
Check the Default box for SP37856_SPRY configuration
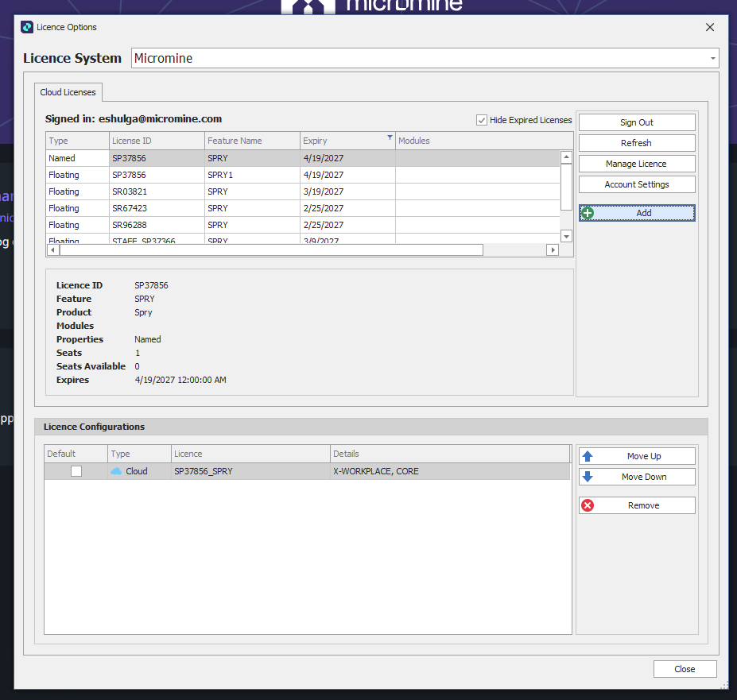pos(76,470)
